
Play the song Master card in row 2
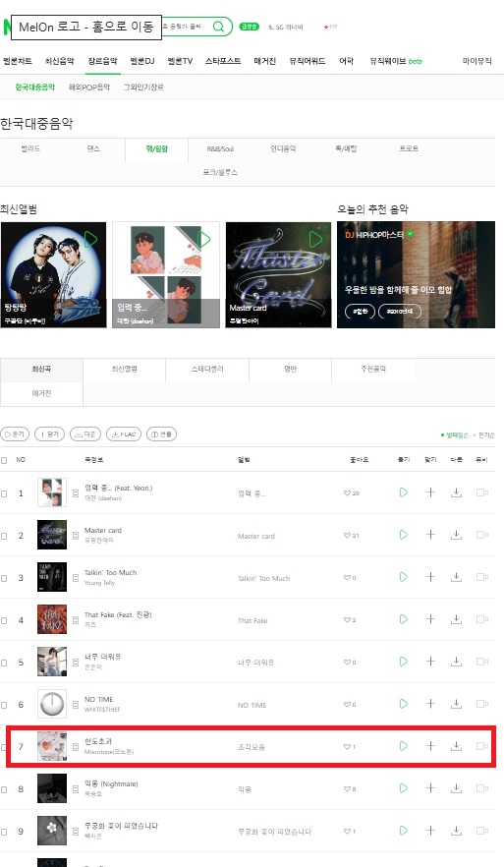tap(404, 535)
